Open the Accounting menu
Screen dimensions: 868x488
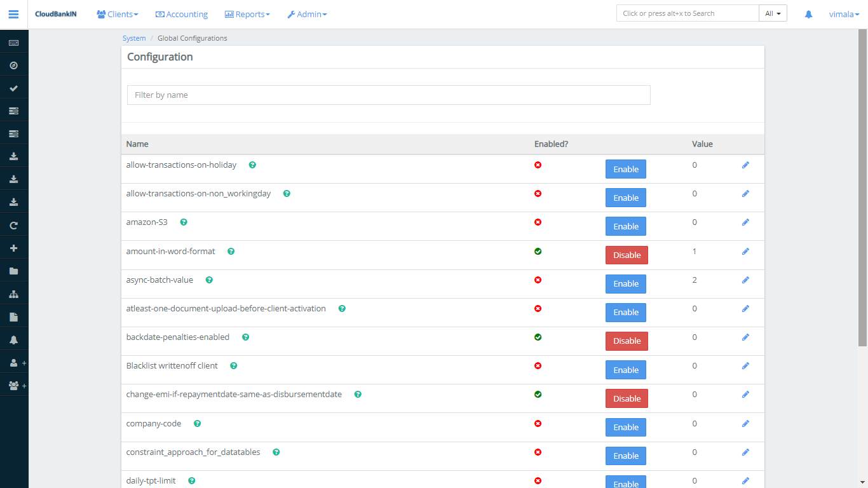(x=182, y=13)
